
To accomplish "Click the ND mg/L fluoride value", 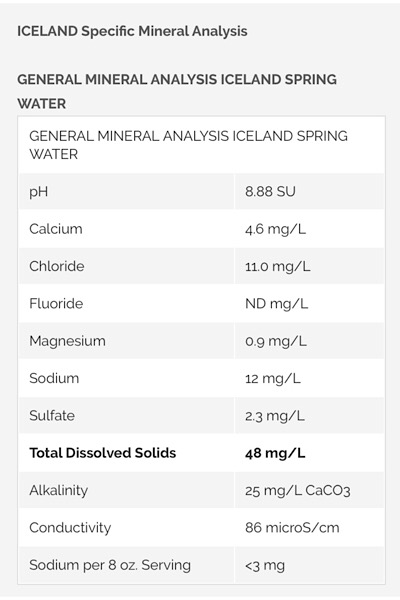I will [276, 303].
